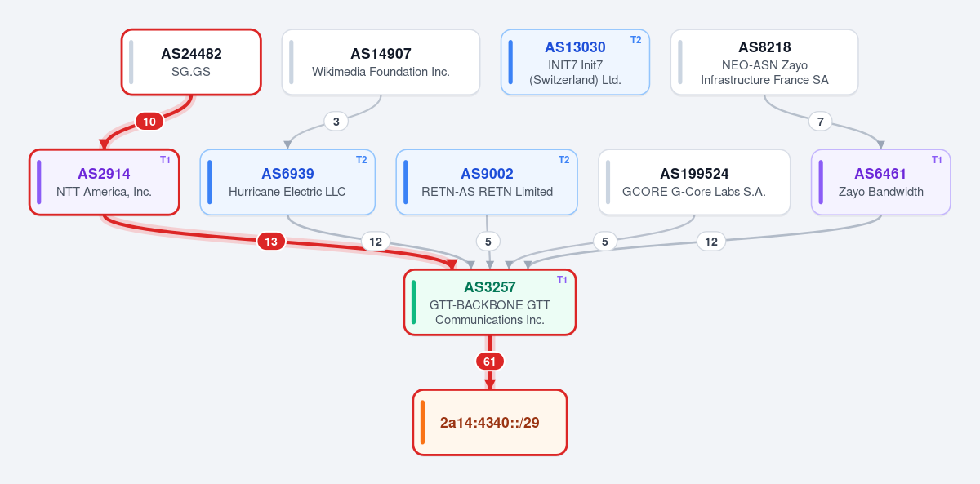Image resolution: width=980 pixels, height=484 pixels.
Task: Click the T2 badge on AS13030
Action: (x=636, y=39)
